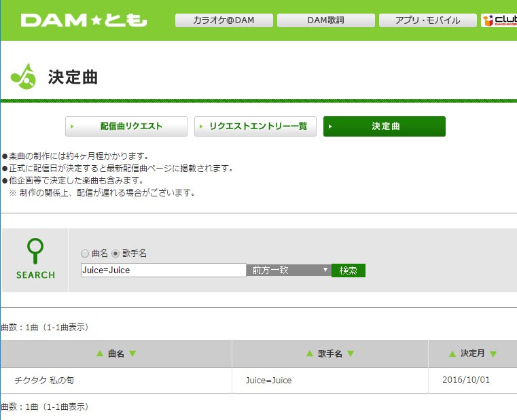Viewport: 517px width, 420px height.
Task: Click the DAM★とも logo
Action: tap(84, 20)
